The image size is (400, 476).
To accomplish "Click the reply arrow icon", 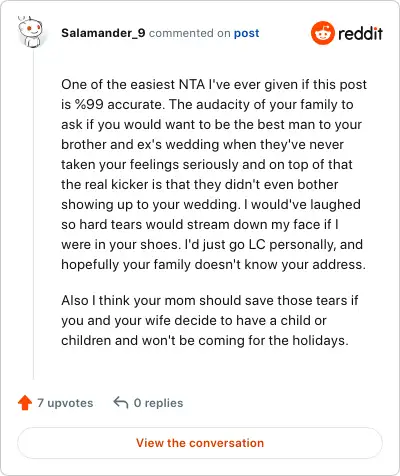I will pos(121,403).
